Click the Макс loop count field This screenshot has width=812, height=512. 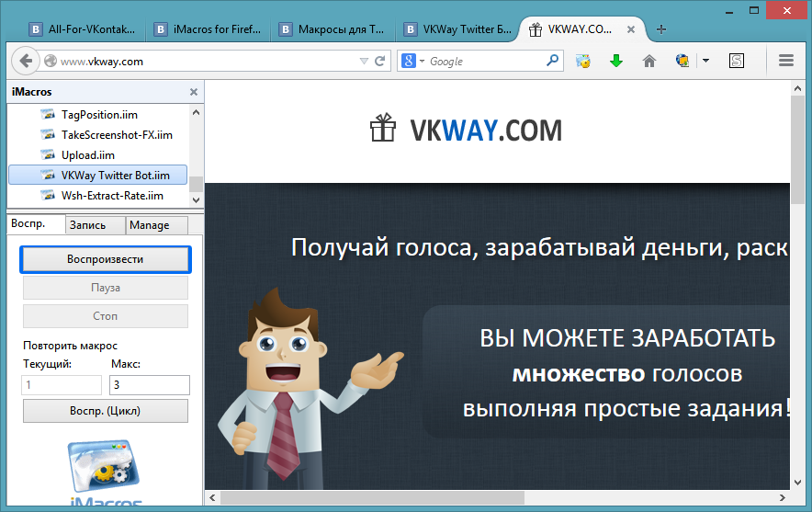click(x=150, y=385)
